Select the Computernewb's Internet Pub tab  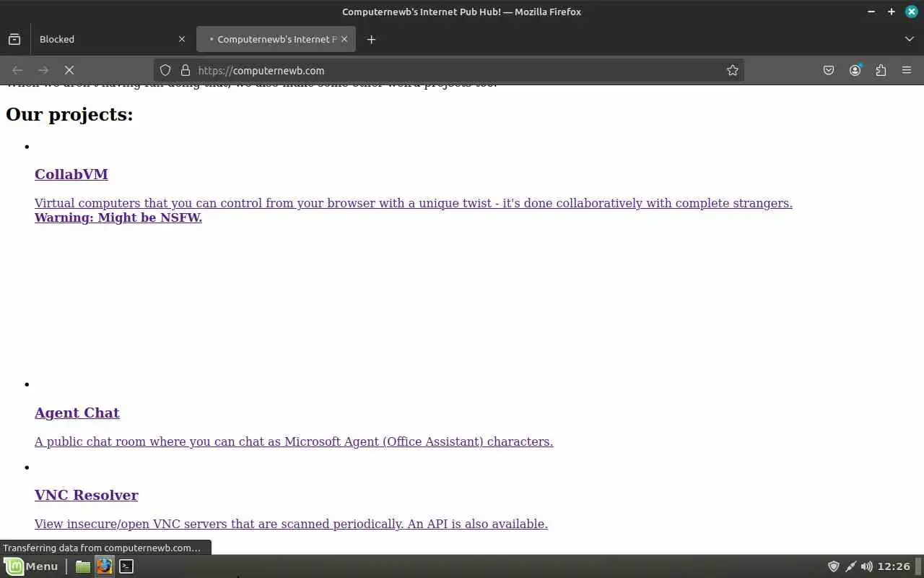(276, 39)
